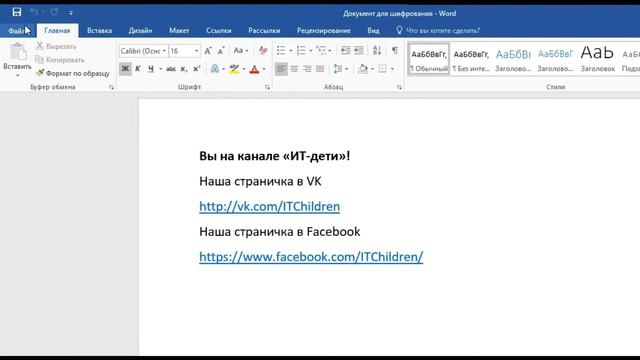Click the text effects glowing A icon
This screenshot has height=360, width=640.
(x=215, y=69)
